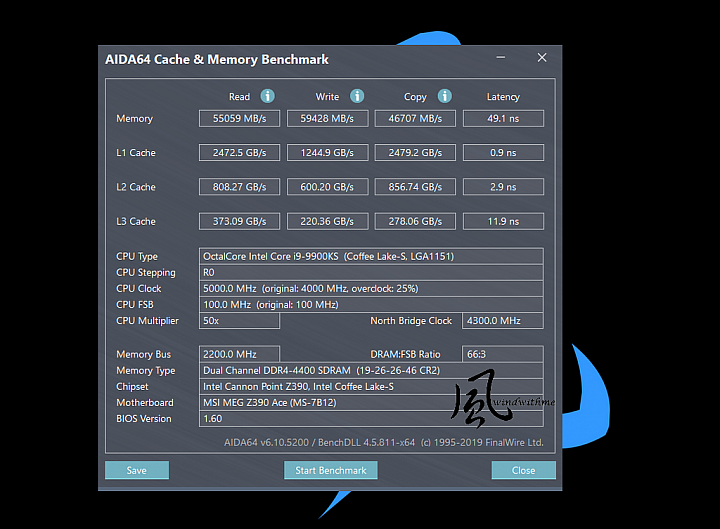Click the BIOS Version label
720x529 pixels.
pyautogui.click(x=144, y=418)
